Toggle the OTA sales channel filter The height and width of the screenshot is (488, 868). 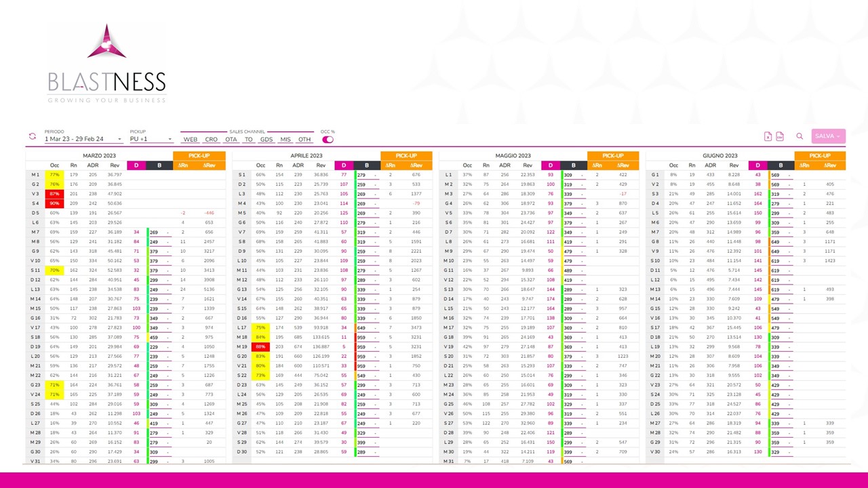231,140
